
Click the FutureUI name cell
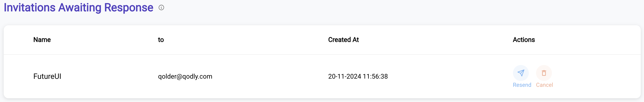(47, 76)
